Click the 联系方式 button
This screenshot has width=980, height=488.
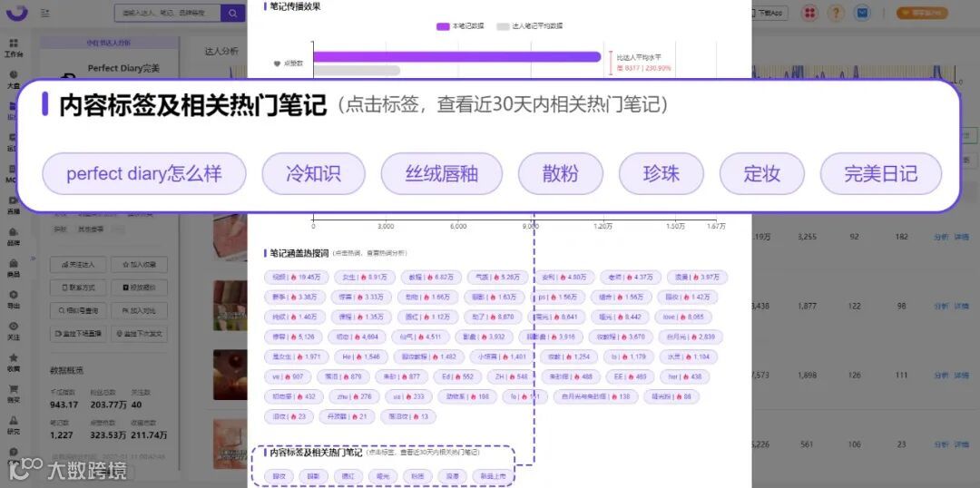[78, 288]
